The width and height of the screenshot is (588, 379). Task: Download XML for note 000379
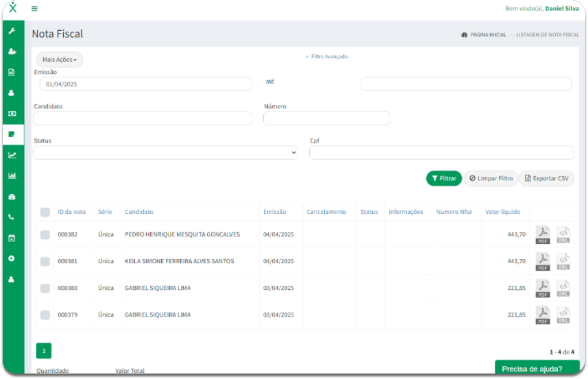tap(563, 315)
